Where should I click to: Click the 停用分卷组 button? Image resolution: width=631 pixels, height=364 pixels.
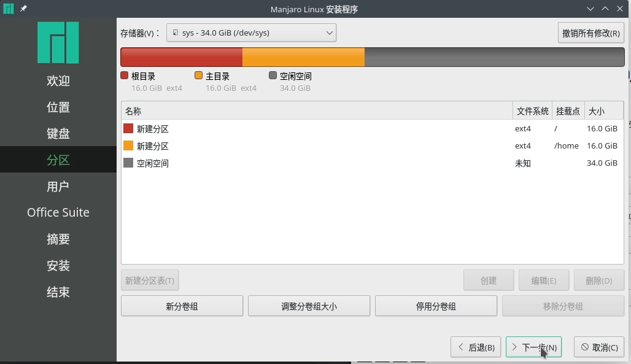[436, 306]
